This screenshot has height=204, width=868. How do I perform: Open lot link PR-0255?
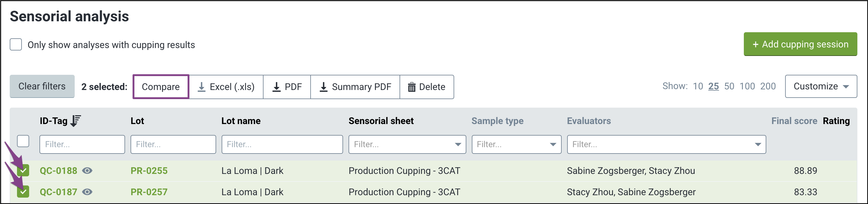pos(149,171)
